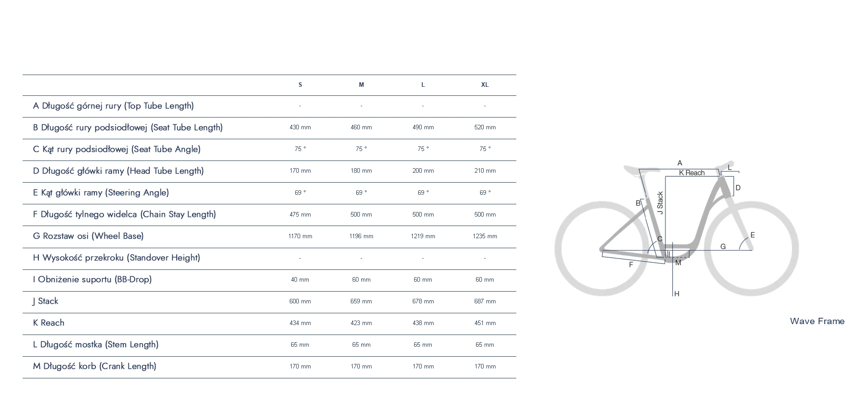
Task: Select the Stem Length row label
Action: tap(96, 344)
